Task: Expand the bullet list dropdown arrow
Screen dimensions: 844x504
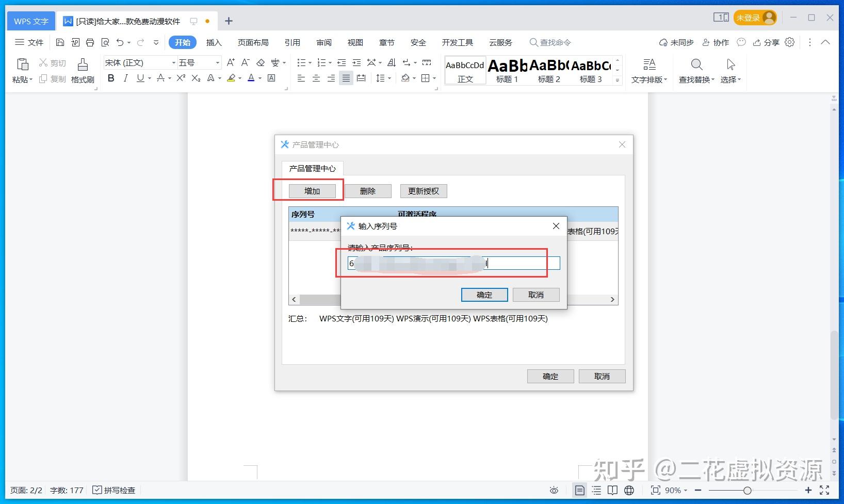Action: coord(310,63)
